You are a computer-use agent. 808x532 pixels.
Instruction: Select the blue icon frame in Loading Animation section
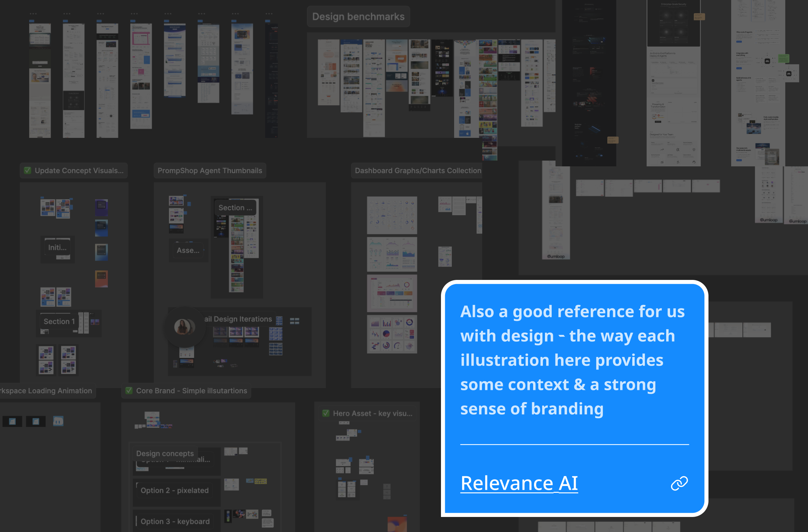pos(58,421)
